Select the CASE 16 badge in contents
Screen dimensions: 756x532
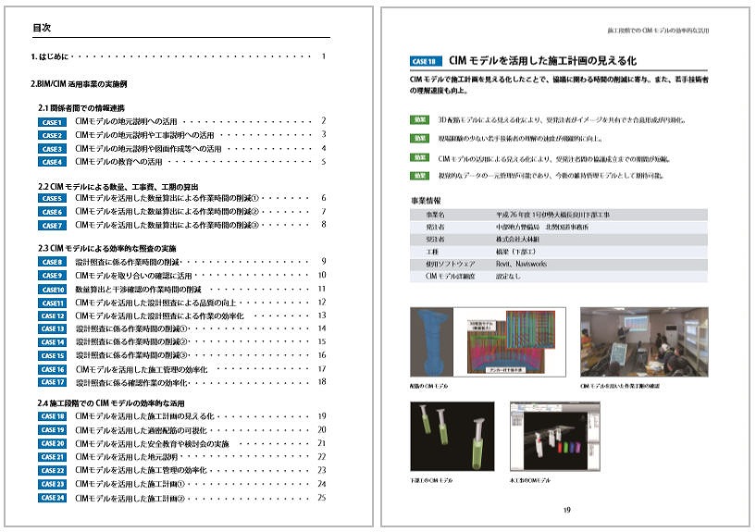pyautogui.click(x=52, y=369)
